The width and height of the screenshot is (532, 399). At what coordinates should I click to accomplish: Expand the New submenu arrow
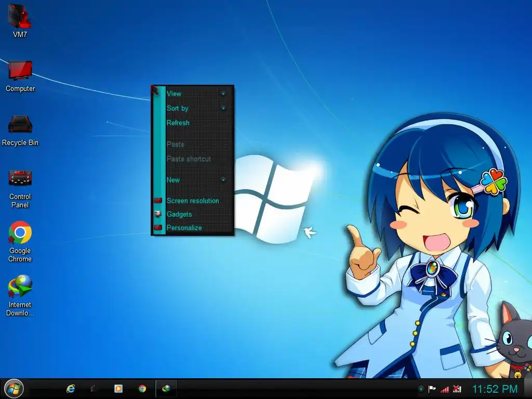[x=223, y=180]
